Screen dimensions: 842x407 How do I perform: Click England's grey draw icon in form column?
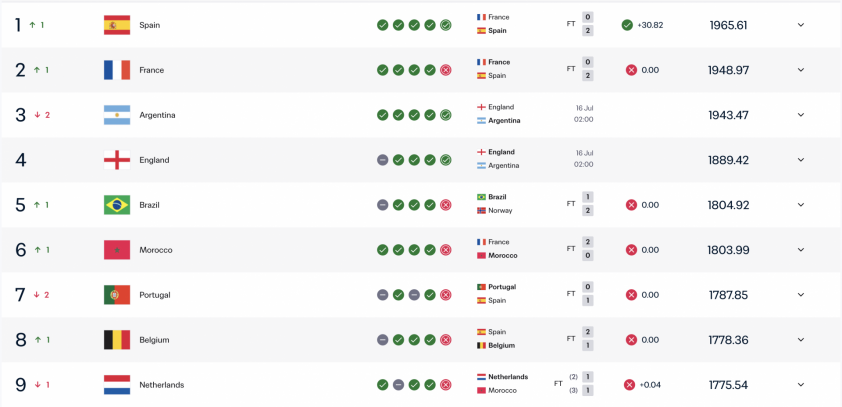(x=382, y=160)
